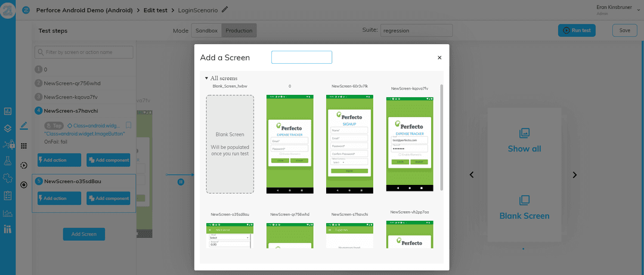Switch mode to Production

(239, 30)
